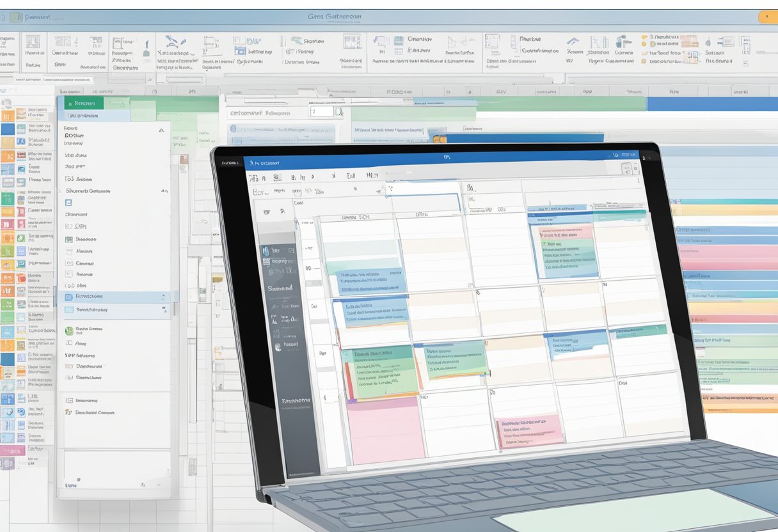This screenshot has width=778, height=532.
Task: Click the square icon at laptop screen's top-right
Action: click(627, 168)
